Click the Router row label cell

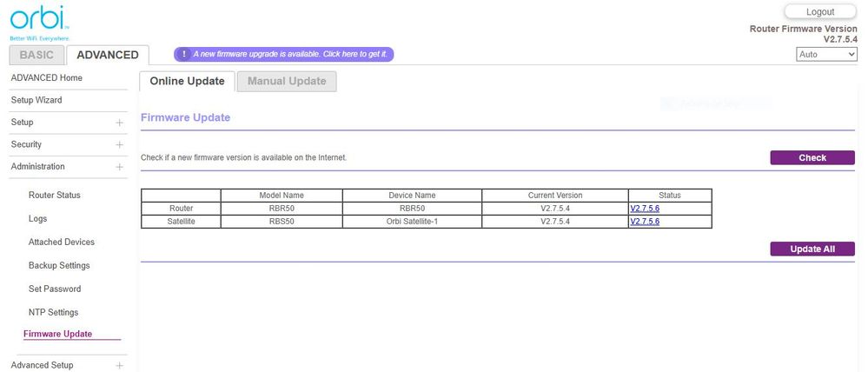[x=181, y=209]
